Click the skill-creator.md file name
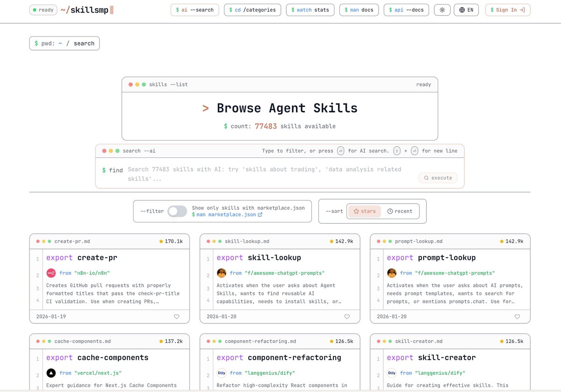This screenshot has width=561, height=392. tap(418, 342)
